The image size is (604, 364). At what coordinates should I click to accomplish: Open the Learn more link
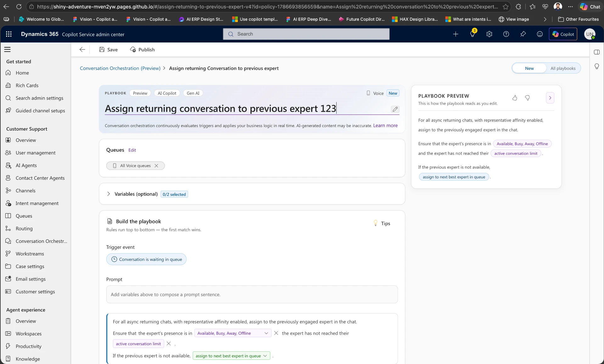(x=385, y=126)
